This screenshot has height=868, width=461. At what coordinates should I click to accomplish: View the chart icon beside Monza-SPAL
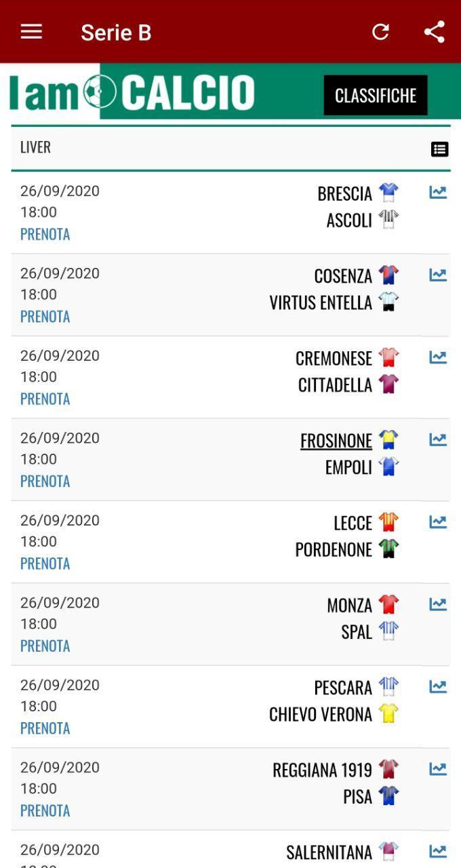[x=438, y=605]
